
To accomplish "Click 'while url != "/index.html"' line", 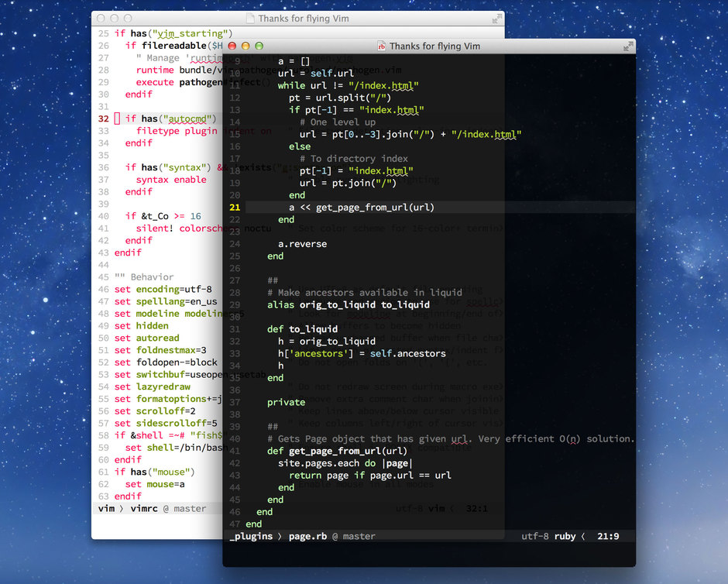I will click(x=349, y=85).
